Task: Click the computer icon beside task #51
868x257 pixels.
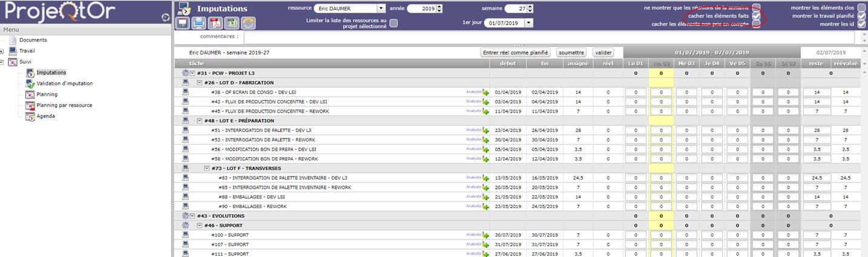Action: click(185, 130)
